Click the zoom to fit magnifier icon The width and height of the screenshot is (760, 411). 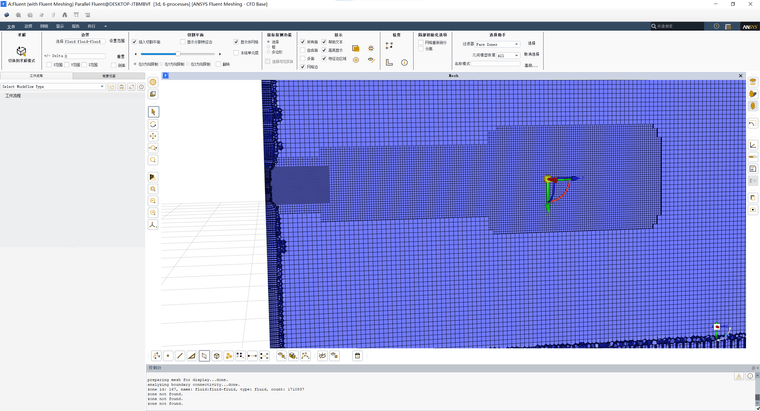153,160
